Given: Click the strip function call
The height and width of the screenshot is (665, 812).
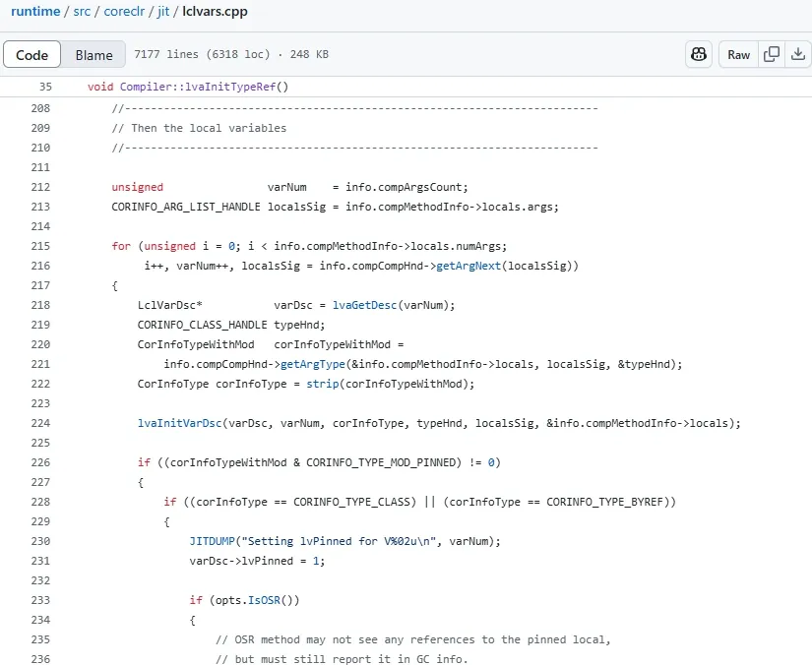Looking at the screenshot, I should [323, 384].
